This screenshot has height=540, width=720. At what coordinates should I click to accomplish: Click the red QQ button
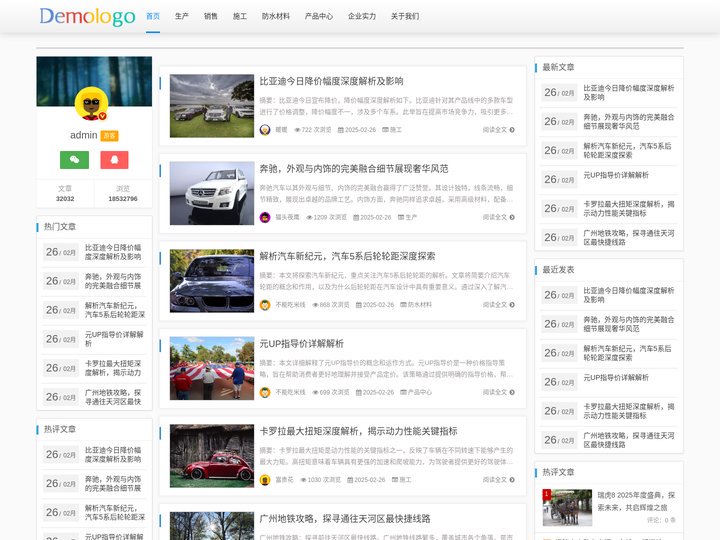pyautogui.click(x=114, y=160)
